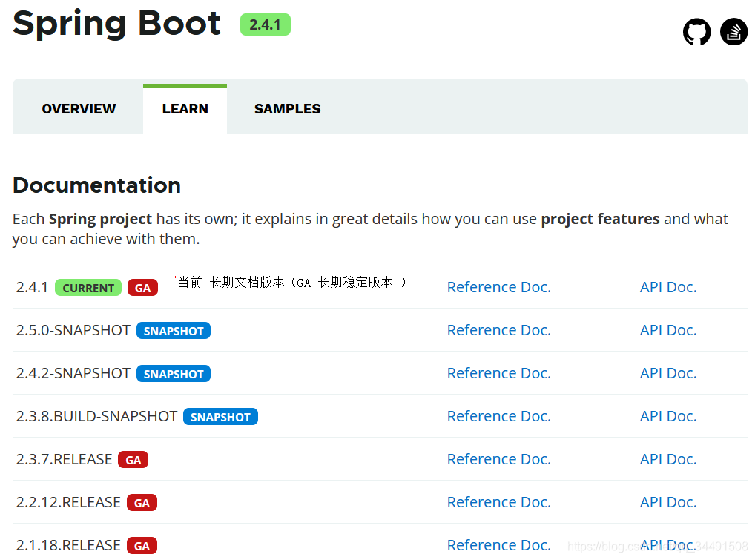Open API Doc. for 2.4.2-SNAPSHOT
The width and height of the screenshot is (755, 560).
pos(668,373)
